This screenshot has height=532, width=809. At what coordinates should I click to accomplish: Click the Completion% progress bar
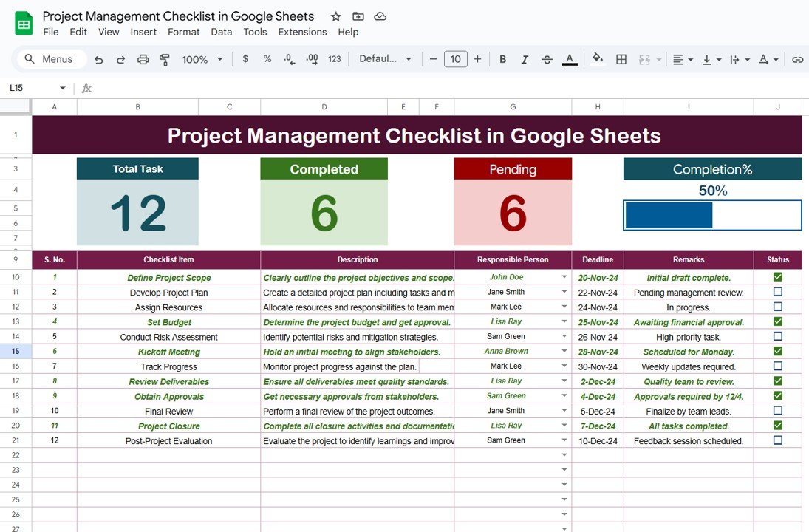[x=712, y=215]
